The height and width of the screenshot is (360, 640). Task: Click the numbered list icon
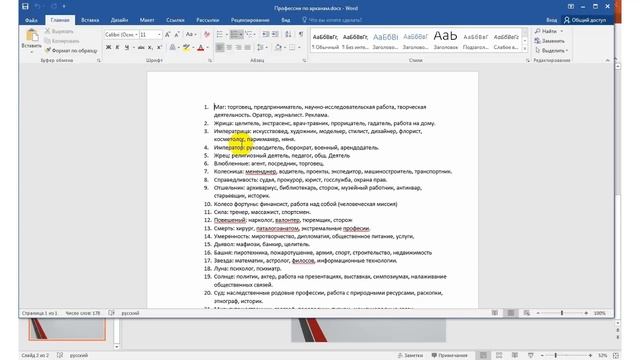tap(236, 35)
